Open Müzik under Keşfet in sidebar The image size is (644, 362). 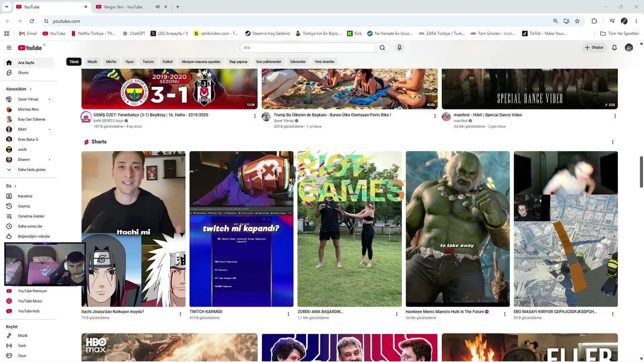click(28, 336)
